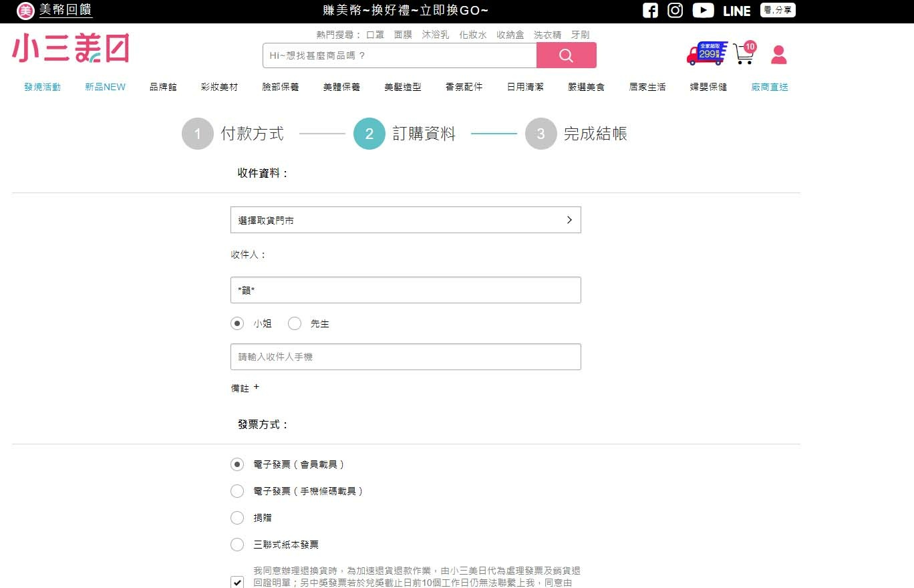Open the 美幣回饋 link
Screen dimensions: 914x588
[65, 10]
